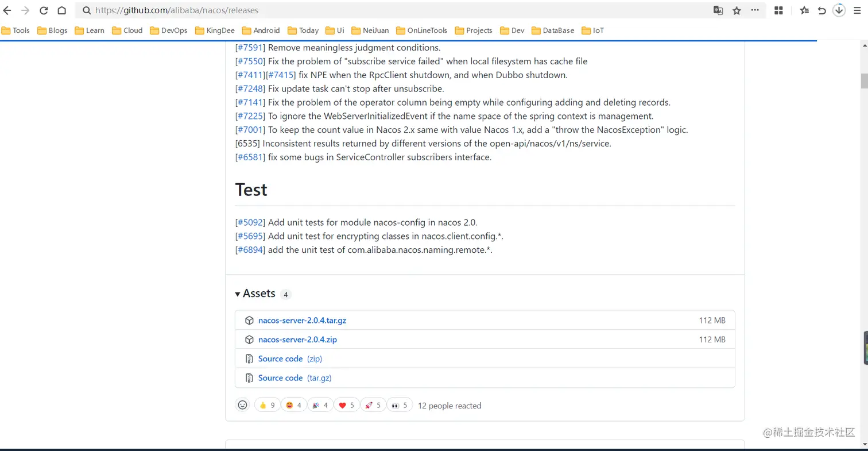Image resolution: width=868 pixels, height=451 pixels.
Task: Open the DevOps bookmark folder
Action: point(169,30)
